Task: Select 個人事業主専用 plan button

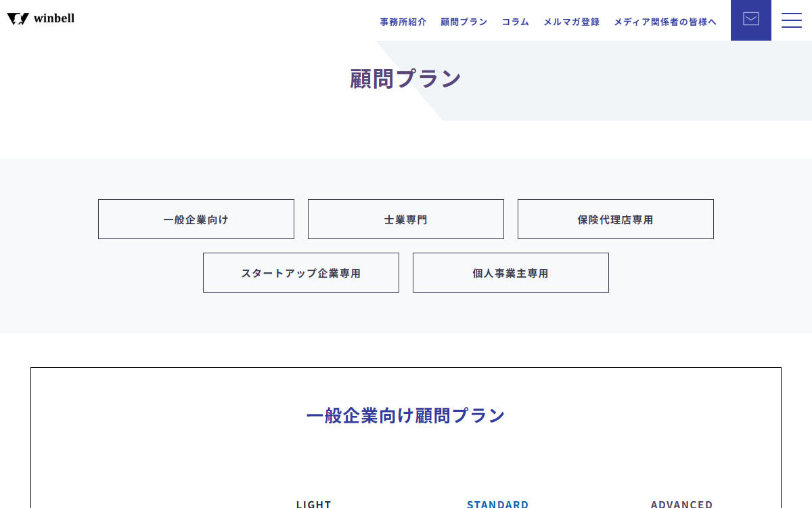Action: click(511, 273)
